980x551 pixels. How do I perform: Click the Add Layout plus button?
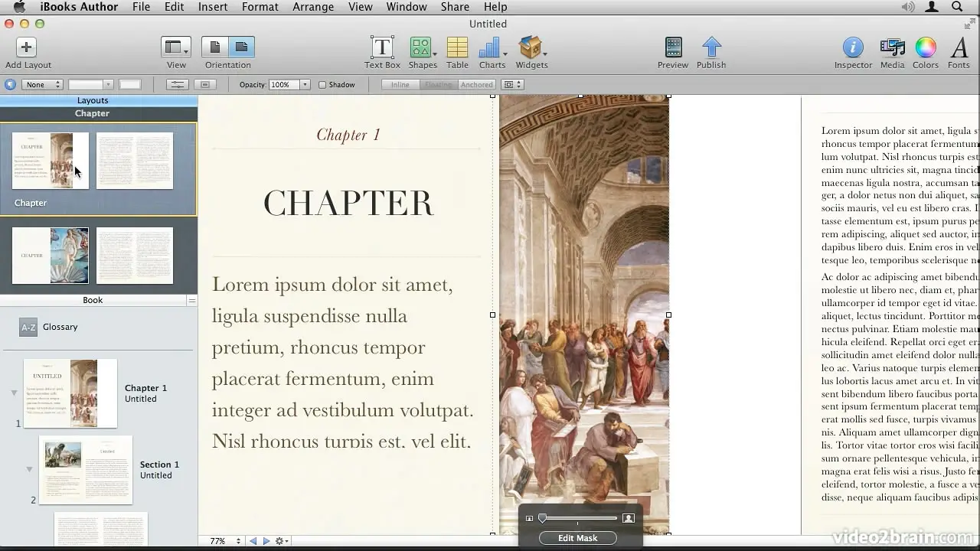[26, 47]
